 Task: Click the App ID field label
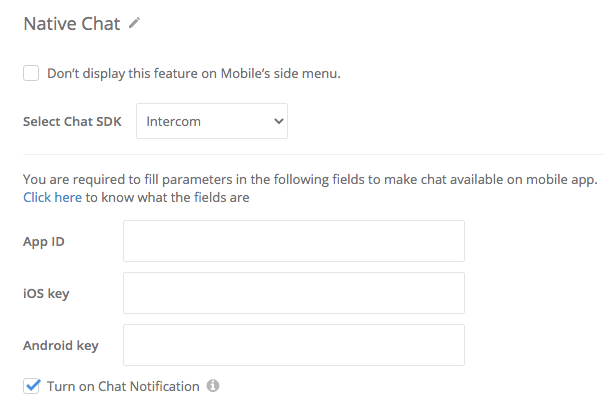[44, 242]
